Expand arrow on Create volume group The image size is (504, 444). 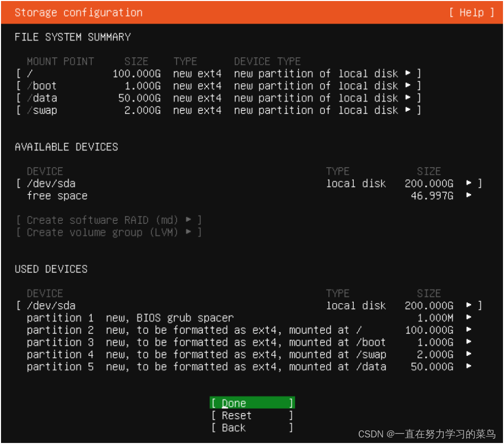point(188,232)
